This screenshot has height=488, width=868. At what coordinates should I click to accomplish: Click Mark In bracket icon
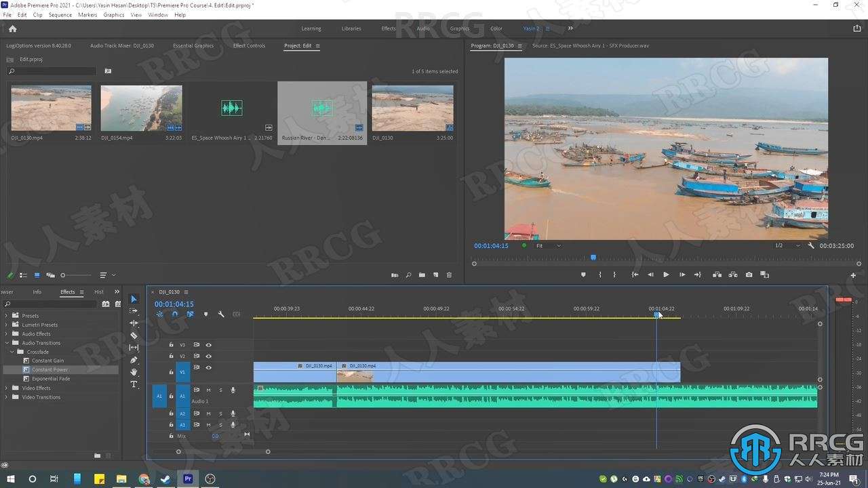(600, 274)
